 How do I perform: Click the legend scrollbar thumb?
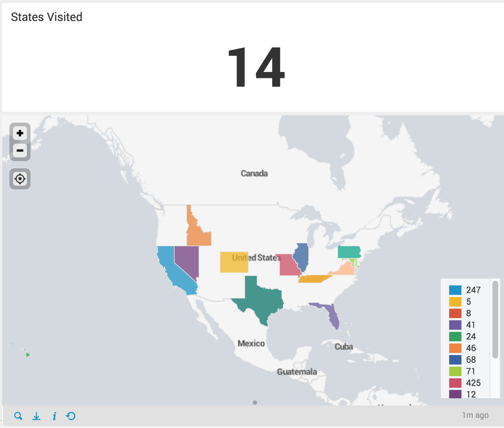[495, 320]
